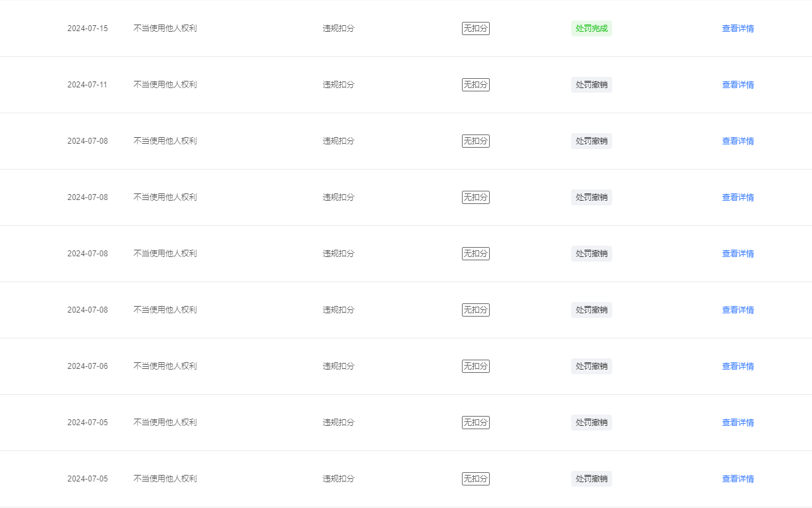Screen dimensions: 812x508
Task: Click the 无扣分 badge in the 2024-07-06 row
Action: click(x=476, y=366)
